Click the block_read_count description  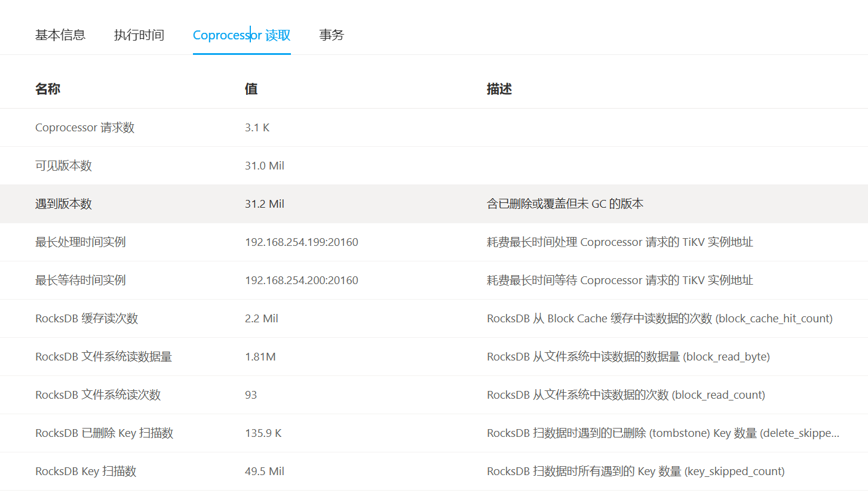coord(626,395)
